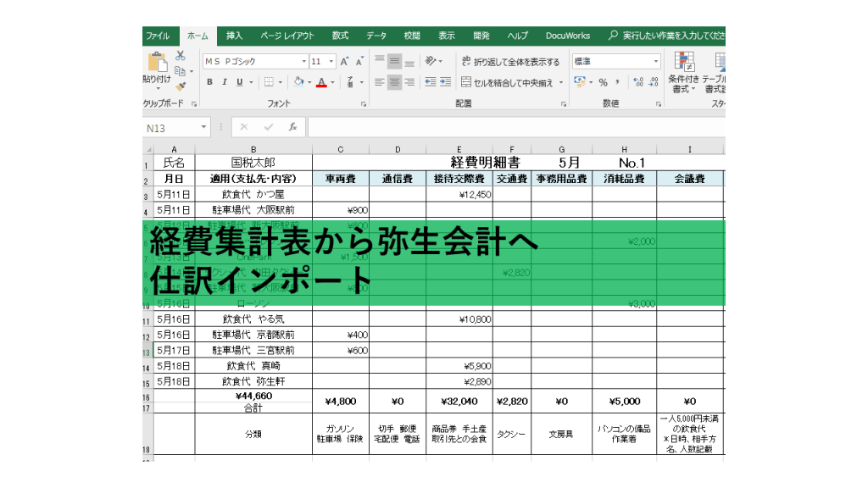The image size is (868, 488).
Task: Expand the Name Box dropdown arrow
Action: [x=204, y=127]
